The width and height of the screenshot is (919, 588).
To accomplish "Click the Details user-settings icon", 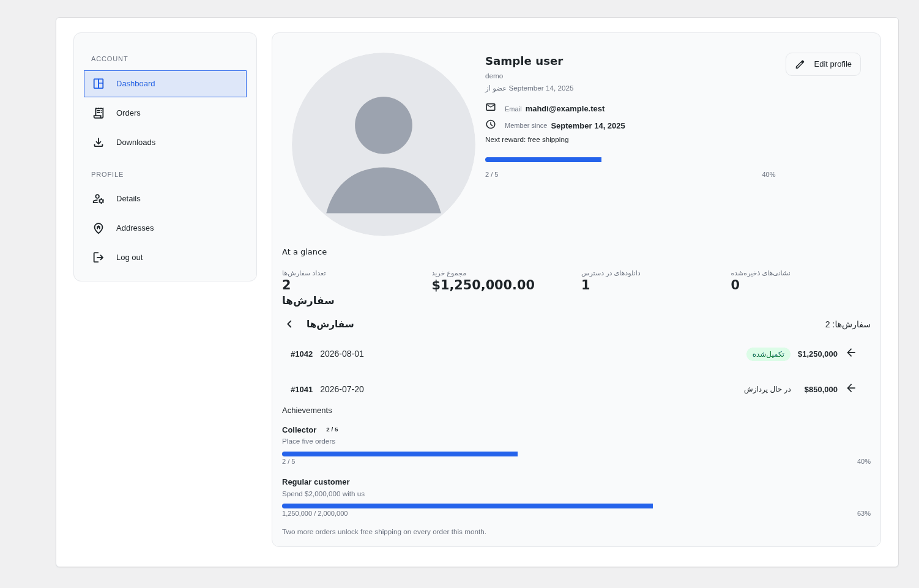I will (x=99, y=199).
